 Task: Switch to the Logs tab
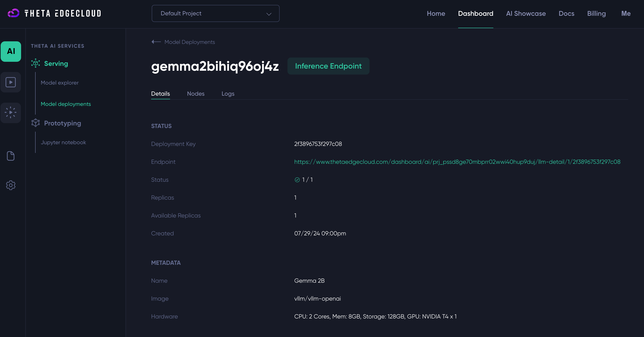click(228, 94)
